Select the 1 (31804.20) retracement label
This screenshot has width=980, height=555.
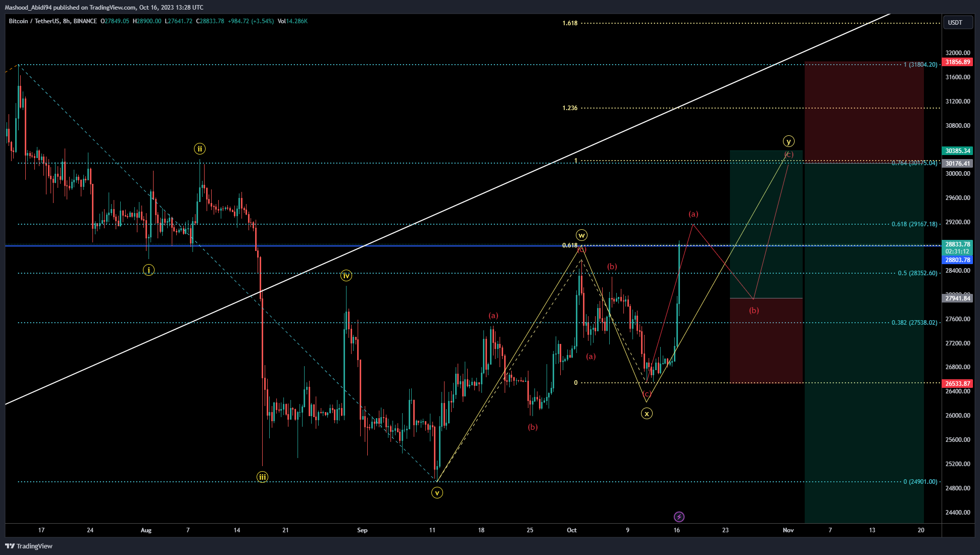click(920, 65)
